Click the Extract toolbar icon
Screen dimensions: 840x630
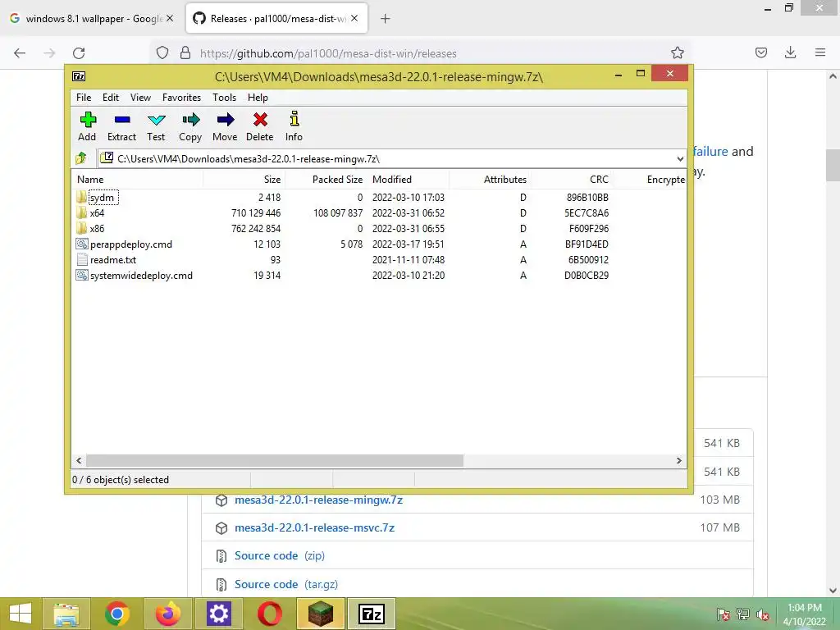(x=121, y=126)
